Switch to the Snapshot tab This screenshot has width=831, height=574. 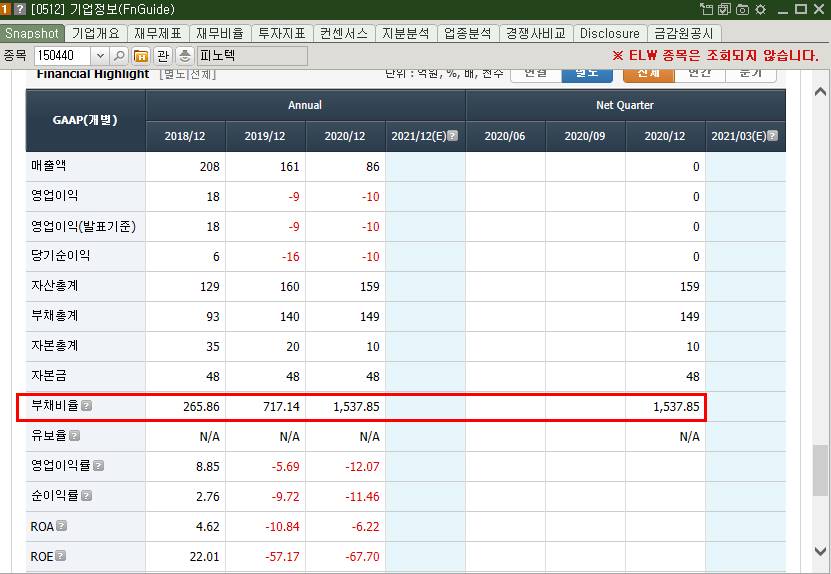click(x=32, y=33)
